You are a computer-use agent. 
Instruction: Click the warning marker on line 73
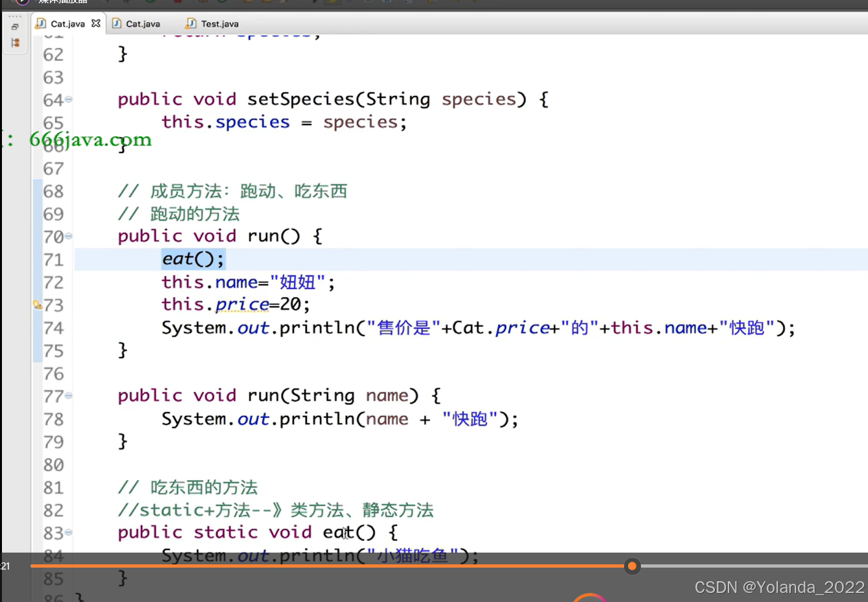38,304
